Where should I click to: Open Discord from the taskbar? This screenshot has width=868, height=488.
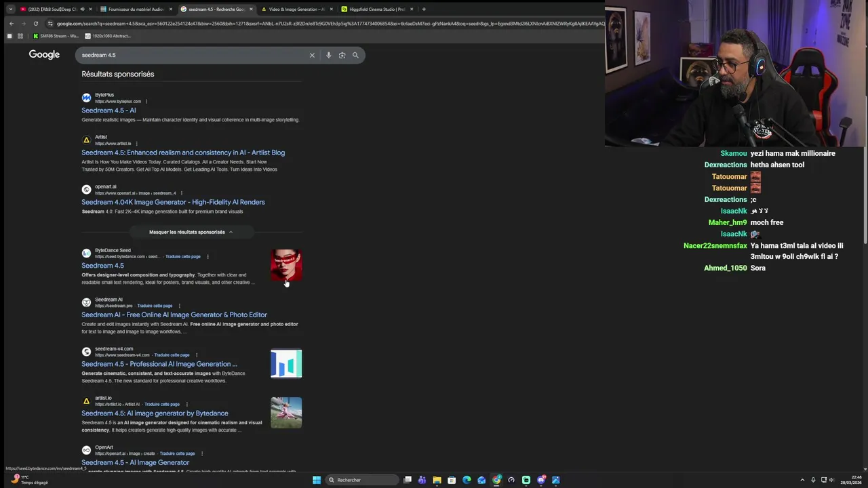tap(541, 480)
